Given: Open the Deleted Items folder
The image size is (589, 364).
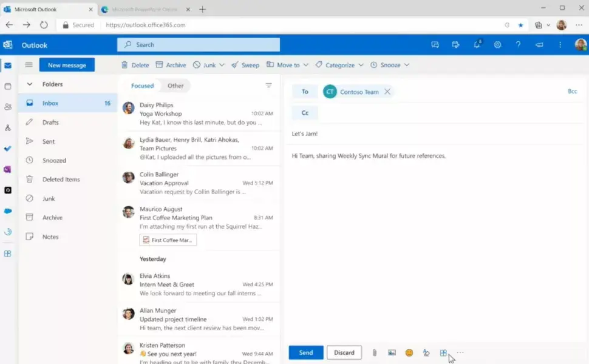Looking at the screenshot, I should 68,180.
